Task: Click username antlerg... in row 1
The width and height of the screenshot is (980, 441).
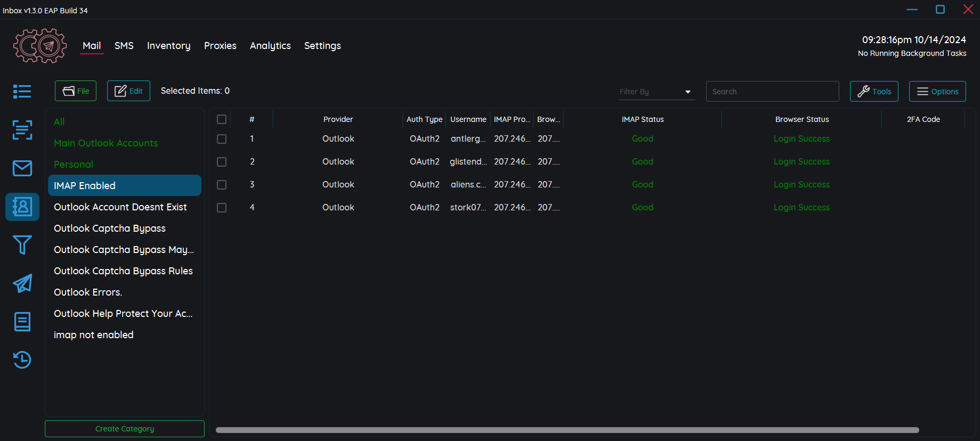Action: click(x=468, y=139)
